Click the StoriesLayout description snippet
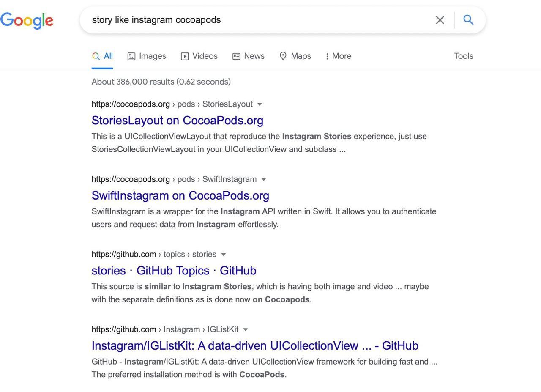 pyautogui.click(x=259, y=143)
